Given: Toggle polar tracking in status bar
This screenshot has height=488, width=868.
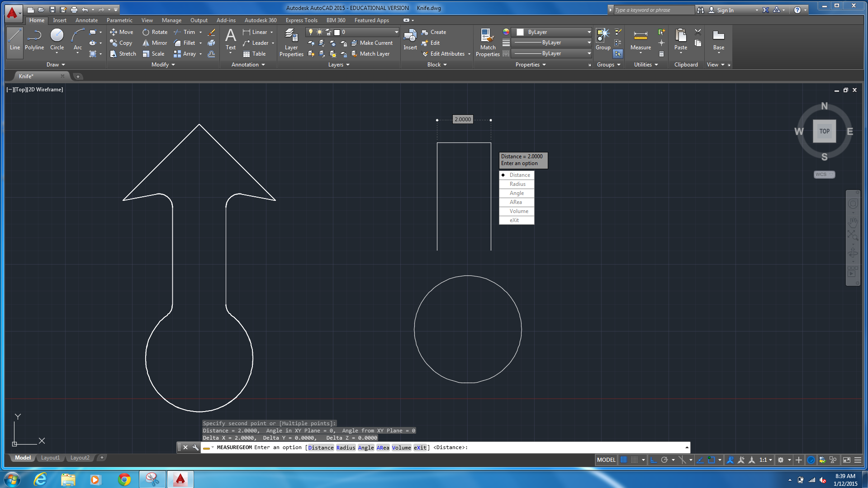Looking at the screenshot, I should coord(664,460).
